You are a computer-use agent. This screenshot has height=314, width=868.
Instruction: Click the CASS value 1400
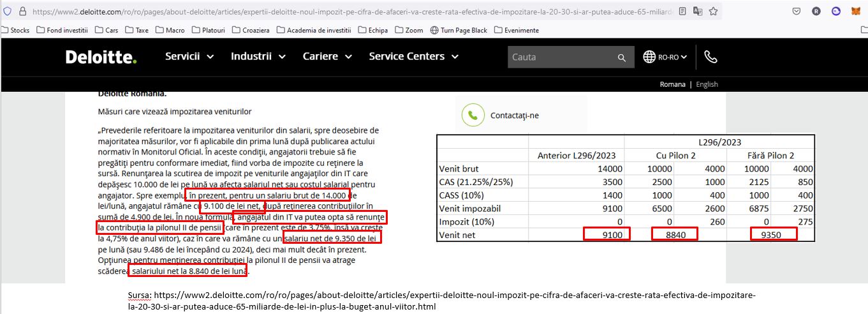612,195
